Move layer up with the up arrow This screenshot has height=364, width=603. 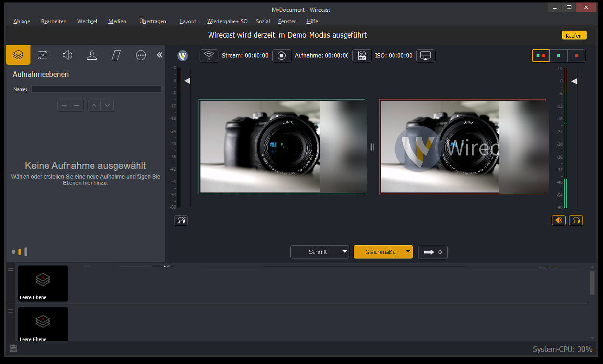coord(94,105)
